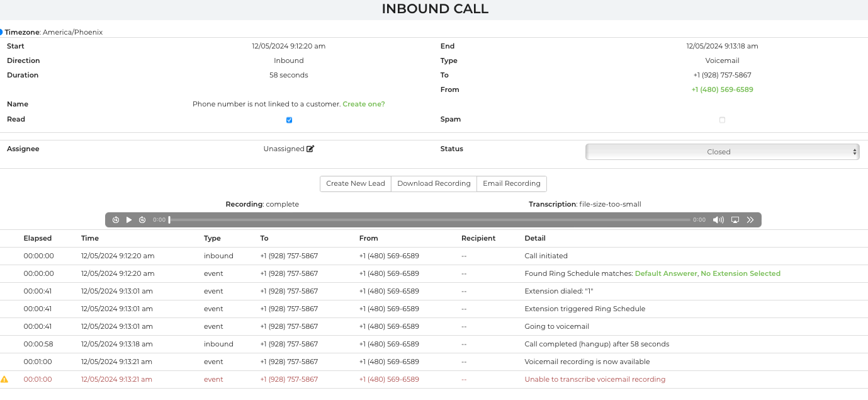Click the Time column header
The image size is (868, 400).
coord(90,238)
